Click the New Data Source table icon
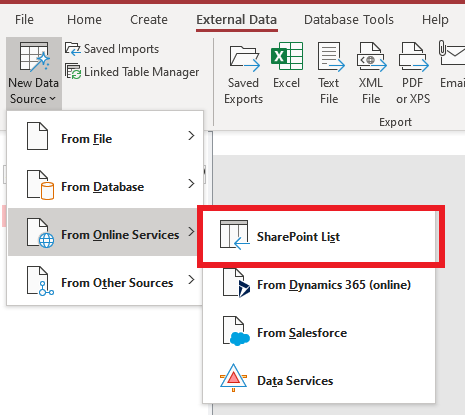 pos(34,57)
